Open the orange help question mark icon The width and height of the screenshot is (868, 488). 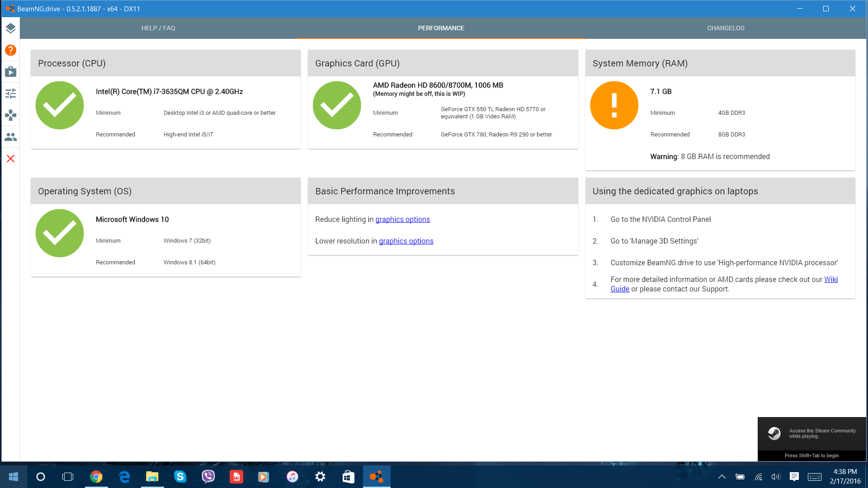(10, 50)
